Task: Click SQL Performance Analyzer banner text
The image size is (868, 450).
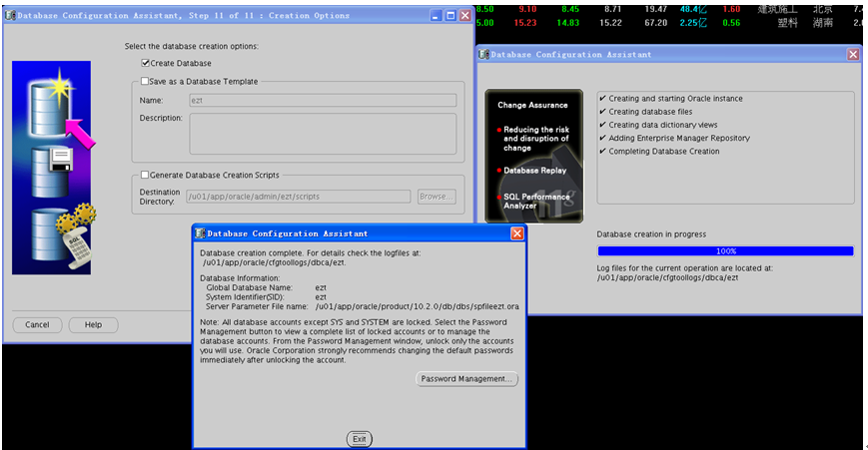Action: point(535,202)
